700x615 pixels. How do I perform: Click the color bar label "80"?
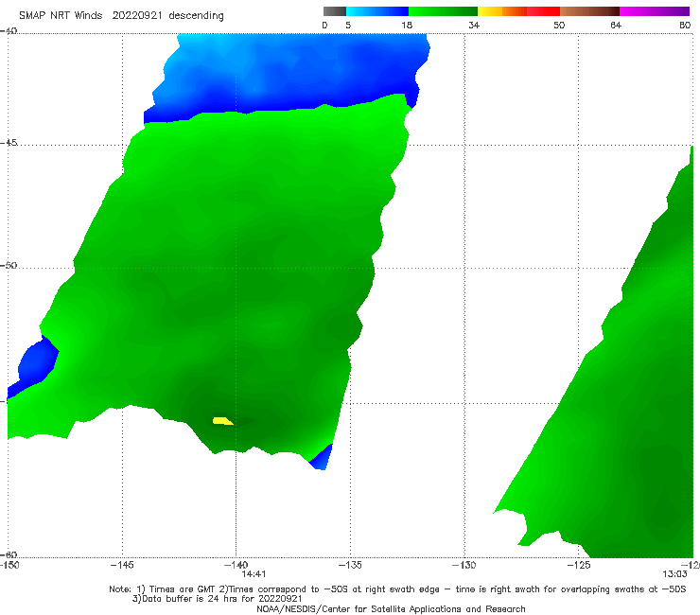[685, 25]
